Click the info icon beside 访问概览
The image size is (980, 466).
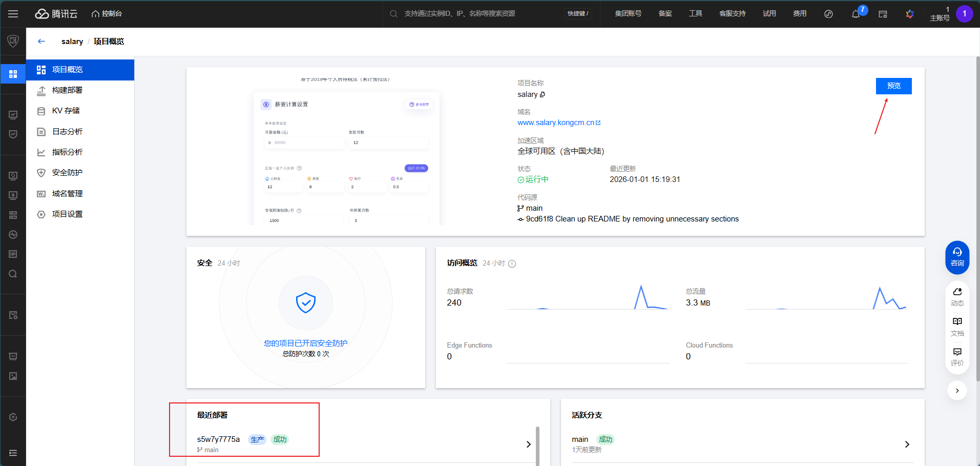(x=512, y=264)
